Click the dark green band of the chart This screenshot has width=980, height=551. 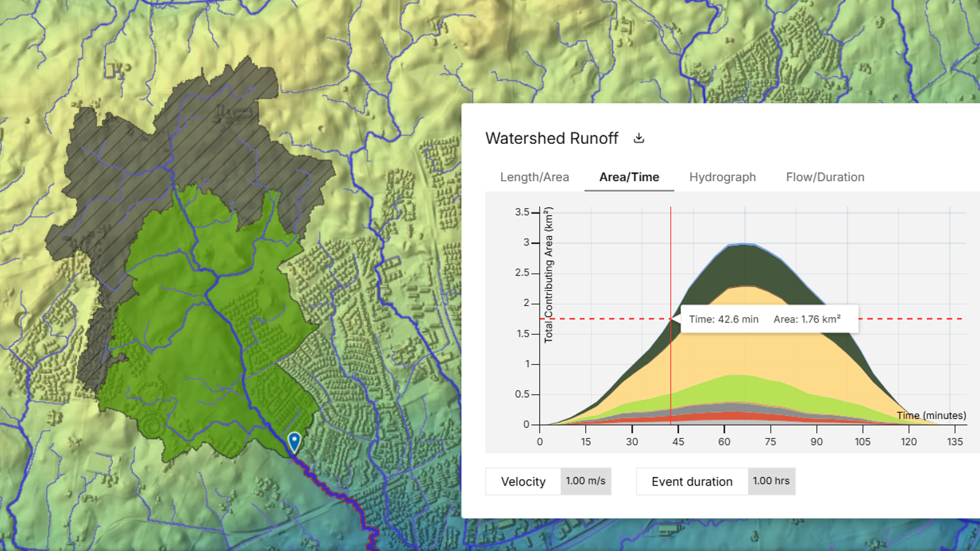744,264
